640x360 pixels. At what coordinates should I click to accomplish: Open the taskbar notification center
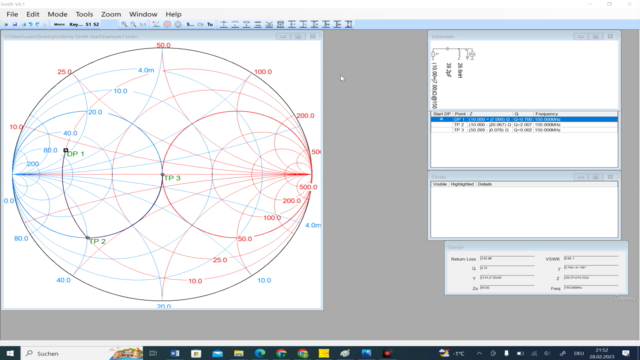coord(626,353)
